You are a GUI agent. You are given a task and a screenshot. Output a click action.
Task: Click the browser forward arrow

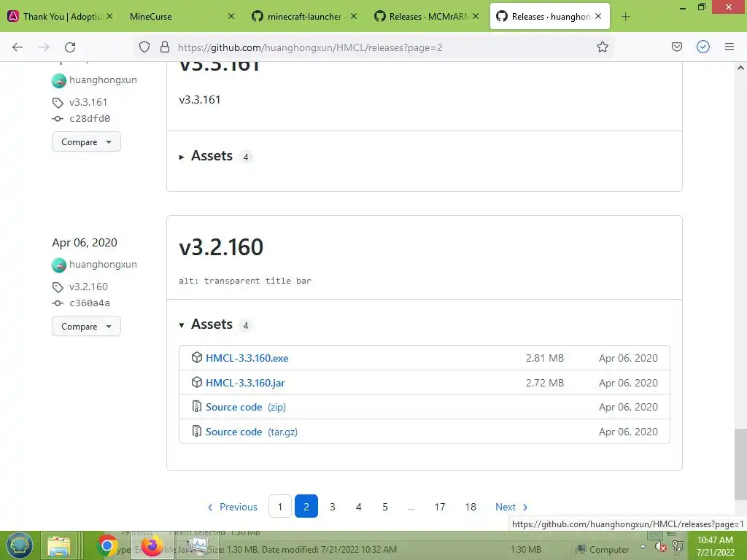(44, 47)
